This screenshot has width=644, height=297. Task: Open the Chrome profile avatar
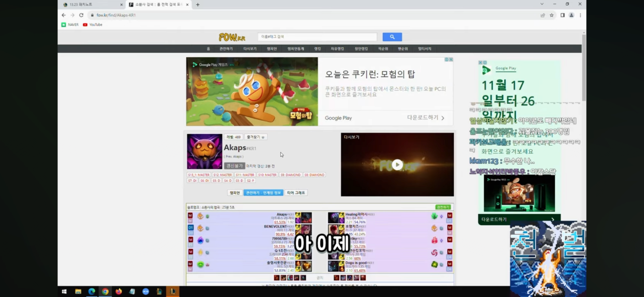click(571, 15)
